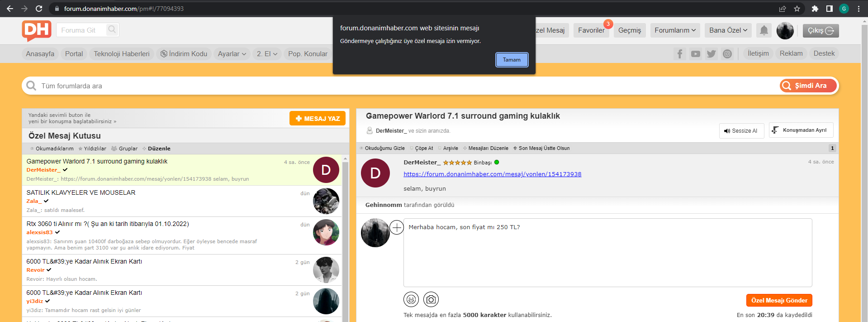Go back in browser history
868x322 pixels.
point(10,9)
